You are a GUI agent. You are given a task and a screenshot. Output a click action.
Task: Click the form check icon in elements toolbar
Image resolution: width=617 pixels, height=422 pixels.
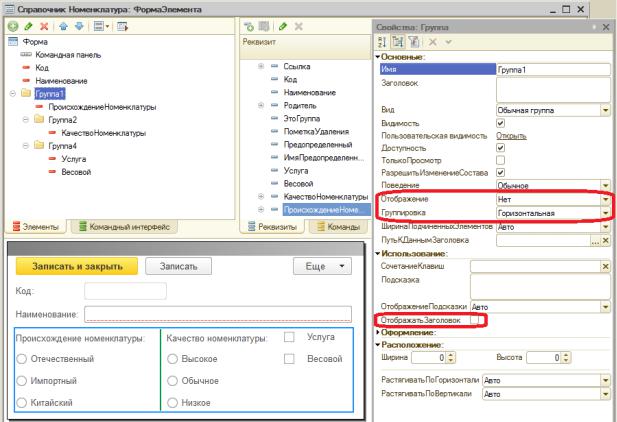tap(122, 26)
